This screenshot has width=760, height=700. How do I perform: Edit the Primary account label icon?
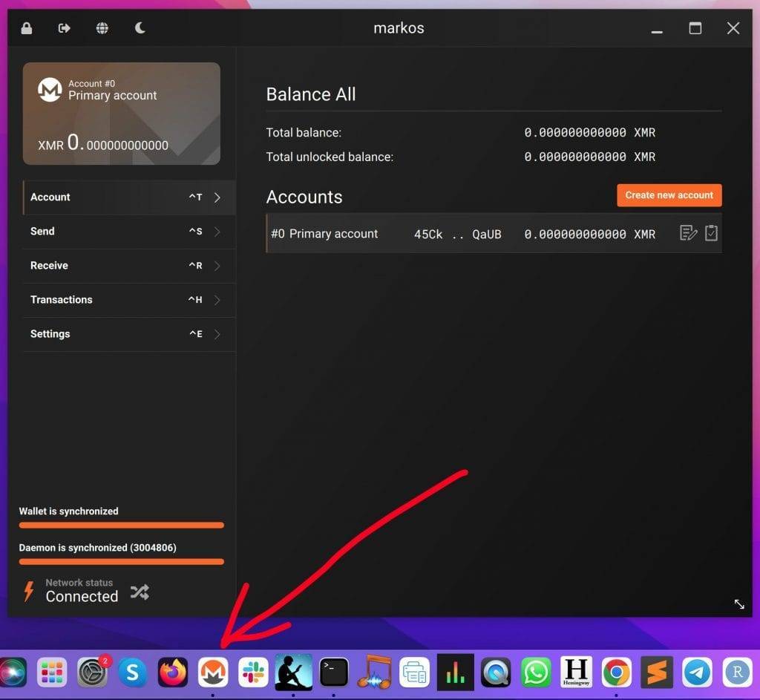688,233
